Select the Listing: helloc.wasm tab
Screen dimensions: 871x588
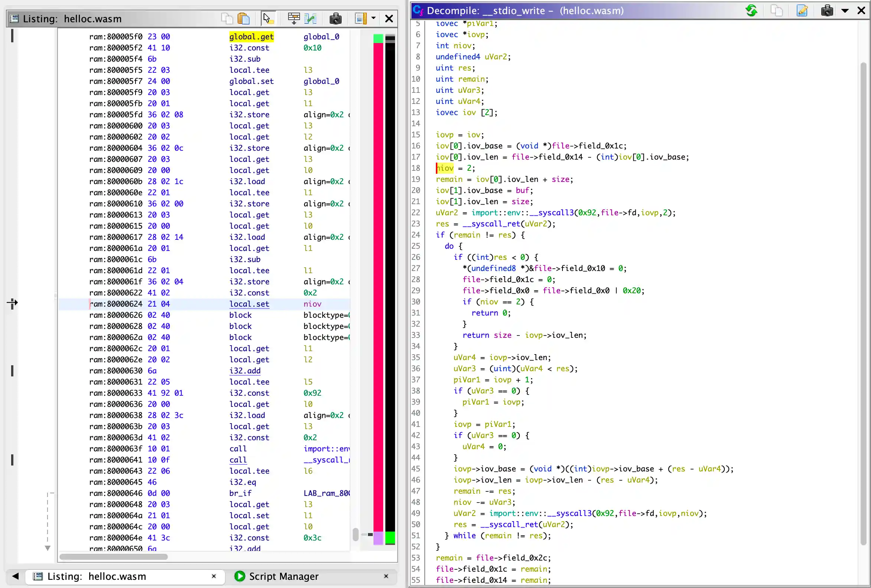96,576
